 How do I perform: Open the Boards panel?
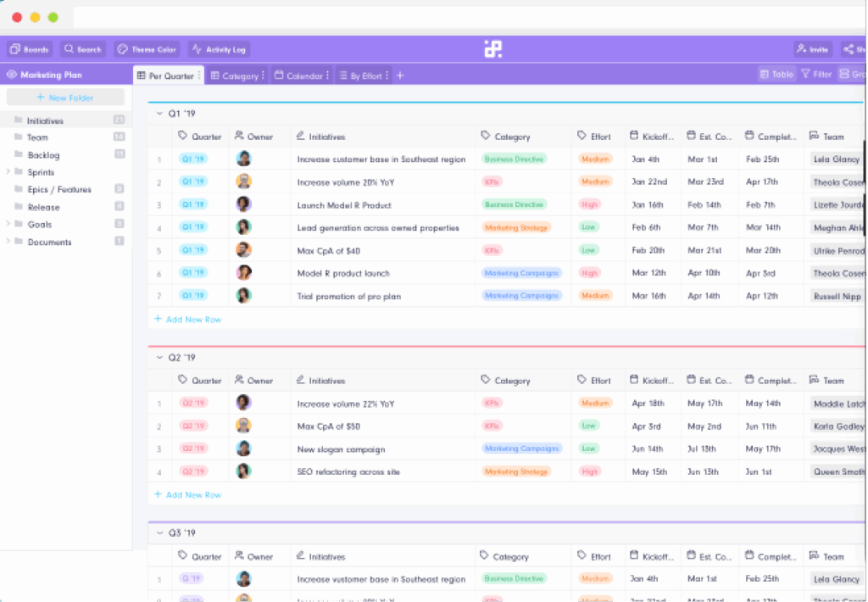tap(30, 49)
